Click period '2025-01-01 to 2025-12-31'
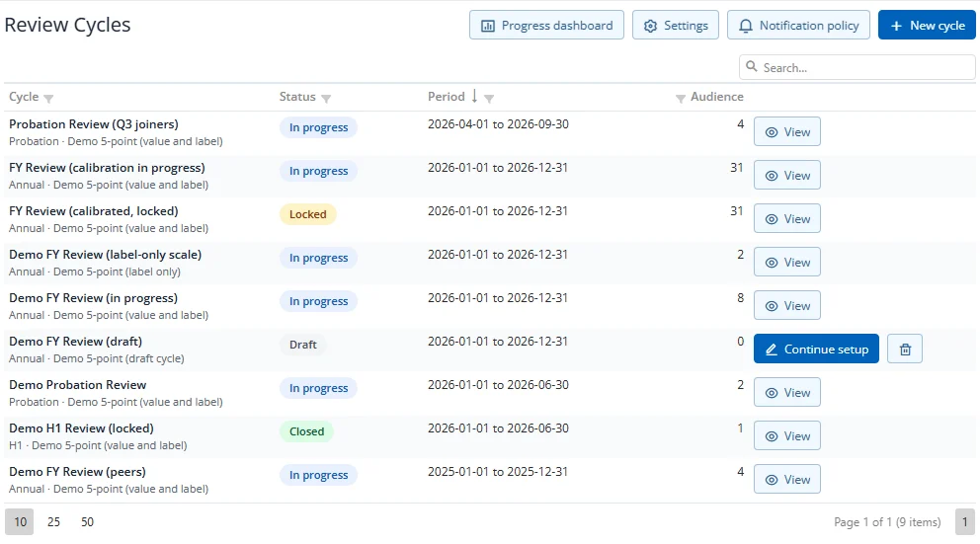980x544 pixels. click(498, 472)
